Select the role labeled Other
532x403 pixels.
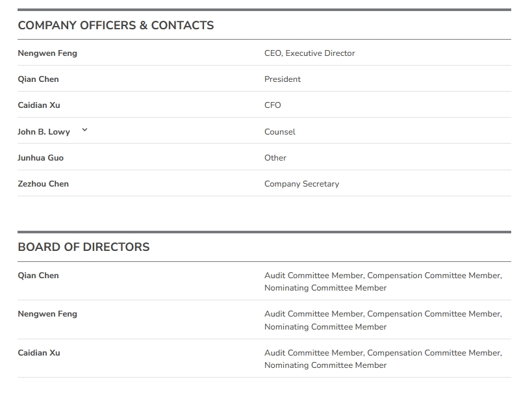[x=275, y=158]
